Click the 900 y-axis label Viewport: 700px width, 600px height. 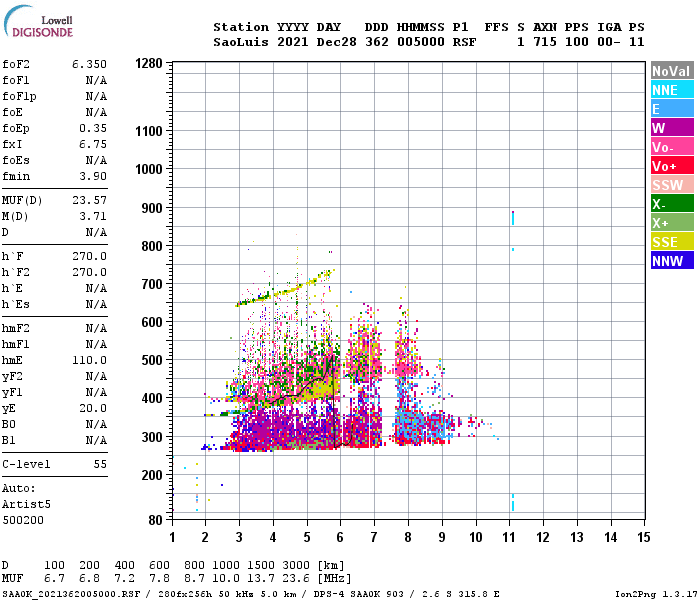coord(152,208)
